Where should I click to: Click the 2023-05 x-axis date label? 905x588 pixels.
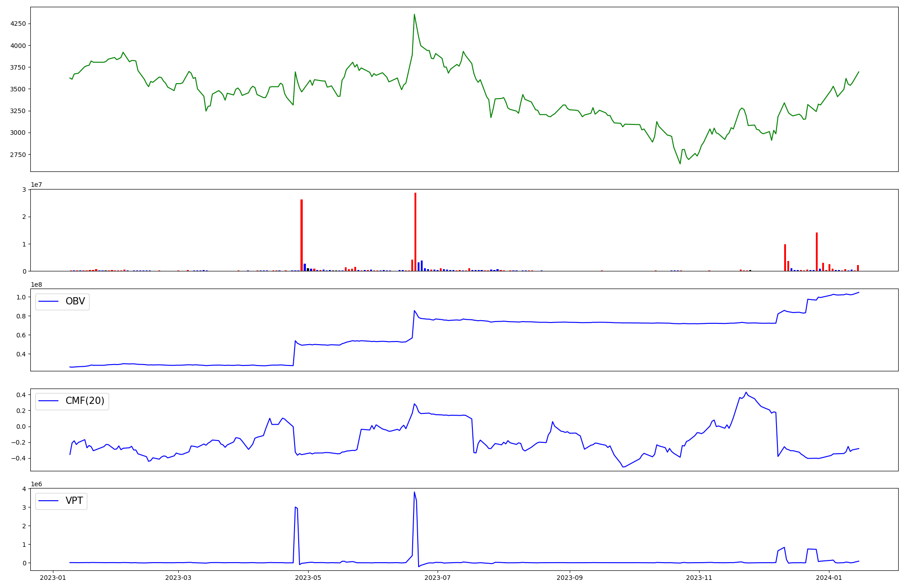[x=308, y=577]
